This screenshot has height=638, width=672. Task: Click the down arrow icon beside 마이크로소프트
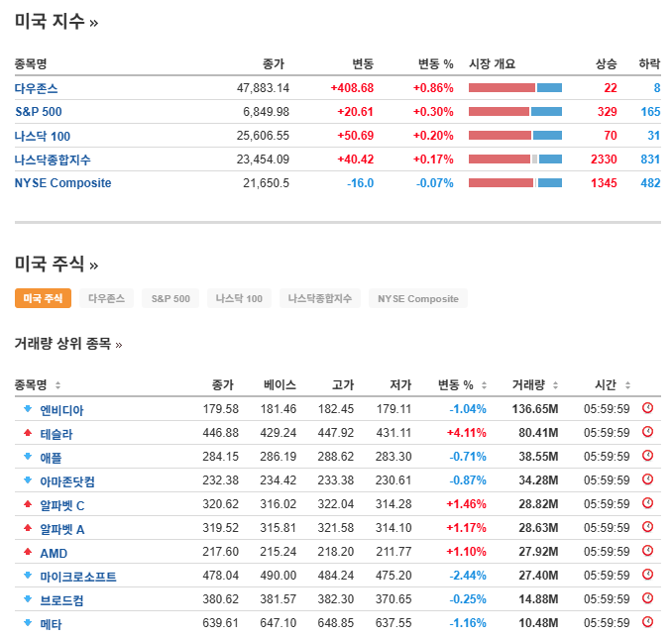(x=28, y=575)
